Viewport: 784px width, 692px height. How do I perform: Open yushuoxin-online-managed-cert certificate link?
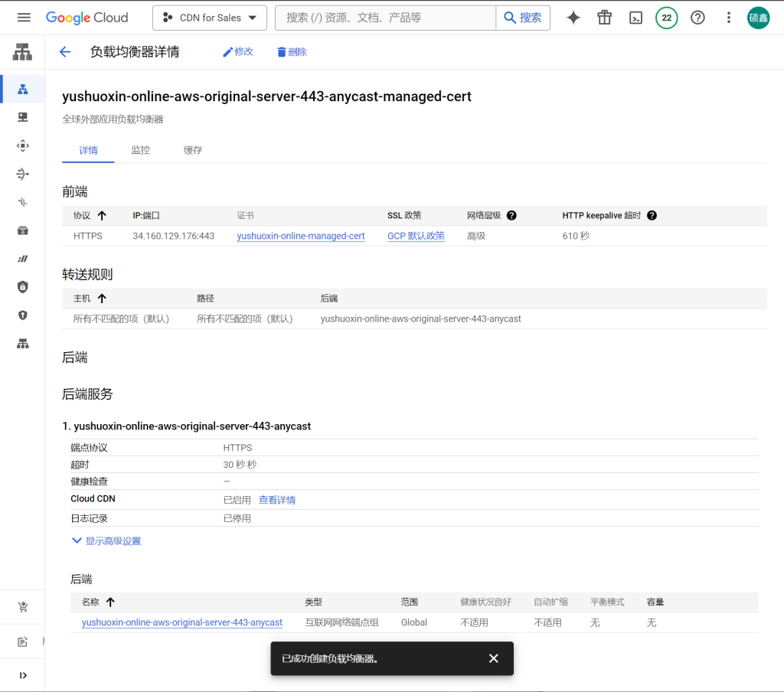point(301,237)
